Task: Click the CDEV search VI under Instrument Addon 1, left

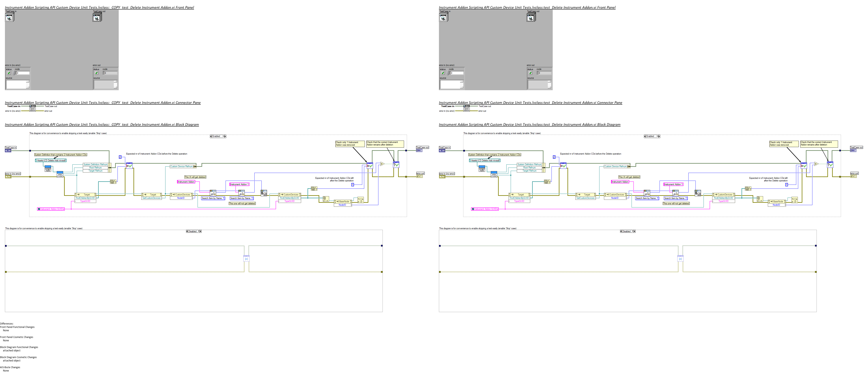Action: 241,192
